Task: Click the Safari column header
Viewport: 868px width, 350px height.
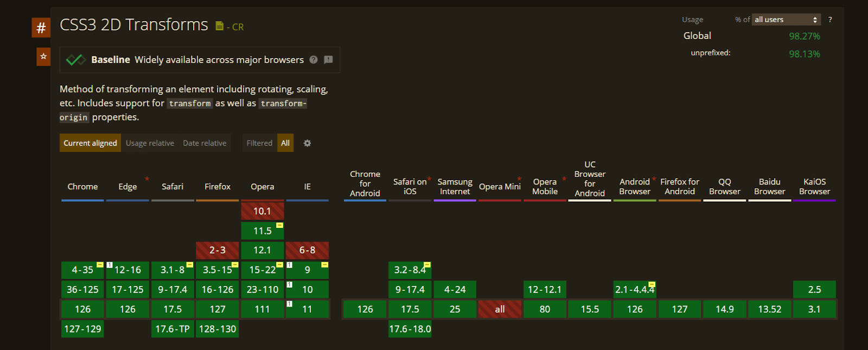Action: point(173,187)
